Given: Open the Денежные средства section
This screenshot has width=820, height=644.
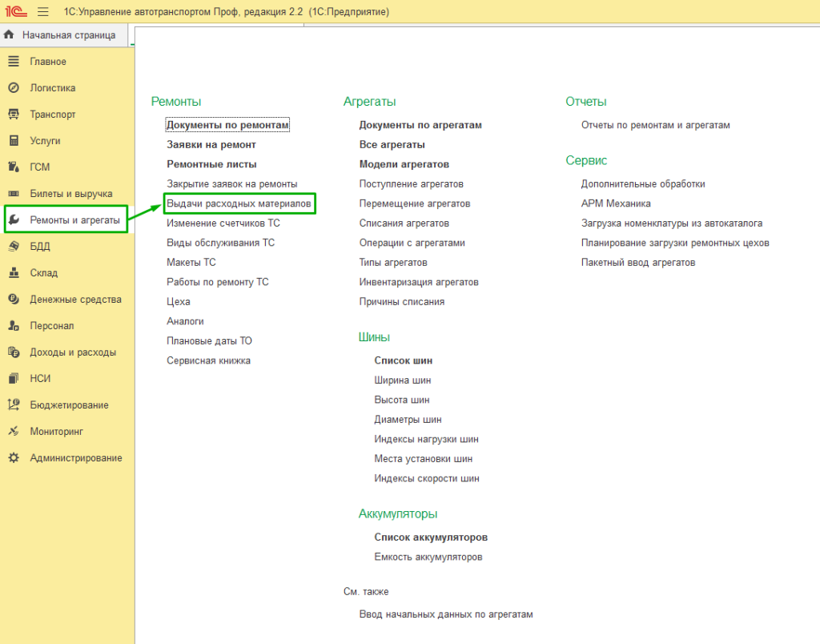Looking at the screenshot, I should point(75,300).
